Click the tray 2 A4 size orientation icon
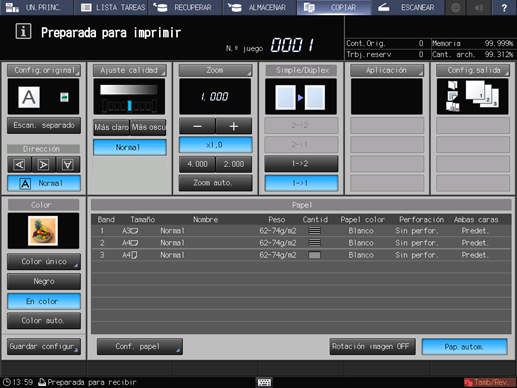Screen dimensions: 517x388 pyautogui.click(x=135, y=243)
